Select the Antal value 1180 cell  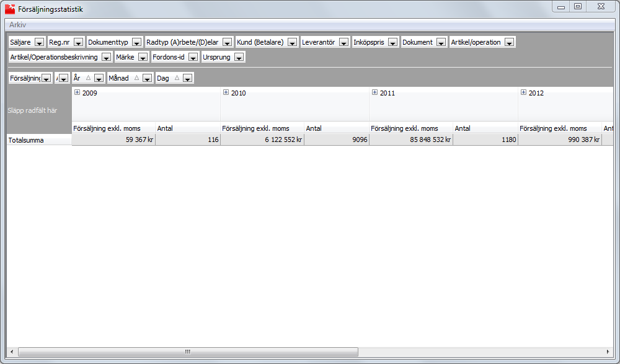(485, 140)
